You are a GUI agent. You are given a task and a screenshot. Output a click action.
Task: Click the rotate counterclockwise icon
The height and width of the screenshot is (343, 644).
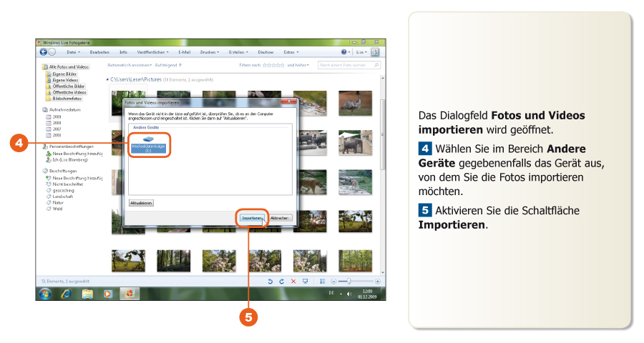coord(270,282)
